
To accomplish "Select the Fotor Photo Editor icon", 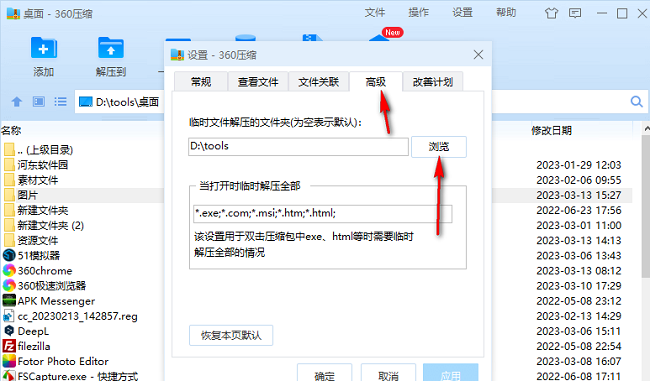I will click(x=9, y=361).
